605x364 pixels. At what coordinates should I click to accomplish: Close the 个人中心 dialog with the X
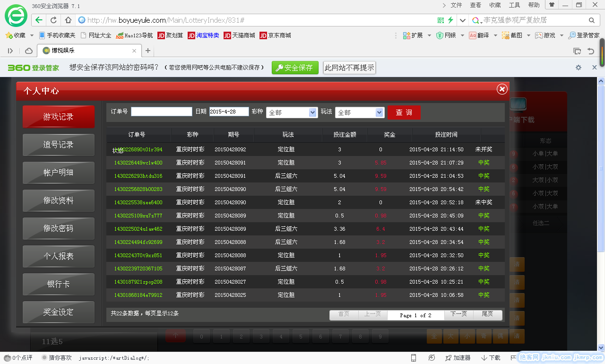tap(502, 89)
